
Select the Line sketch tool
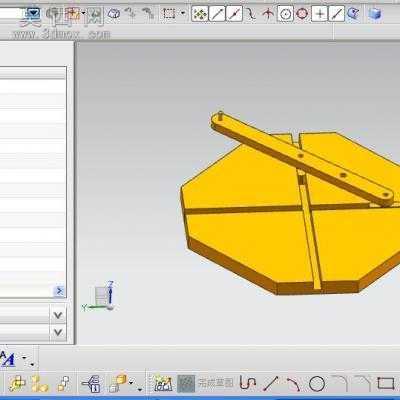coord(271,384)
